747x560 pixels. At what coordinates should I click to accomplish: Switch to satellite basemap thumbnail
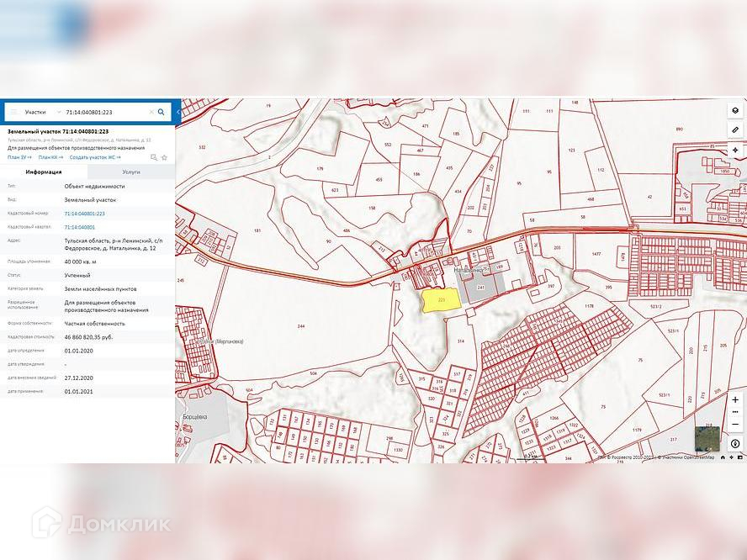point(707,439)
